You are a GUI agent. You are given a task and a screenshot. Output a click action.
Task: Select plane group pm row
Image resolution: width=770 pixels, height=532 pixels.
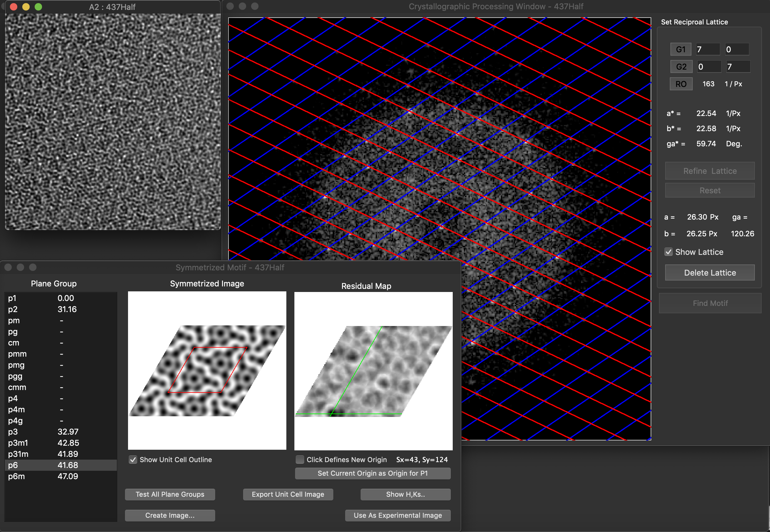(61, 321)
